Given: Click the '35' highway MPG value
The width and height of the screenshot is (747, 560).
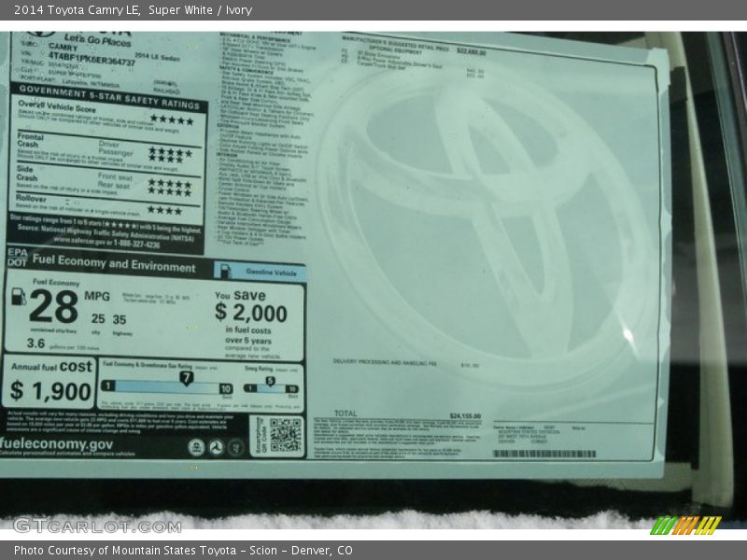Looking at the screenshot, I should coord(120,319).
